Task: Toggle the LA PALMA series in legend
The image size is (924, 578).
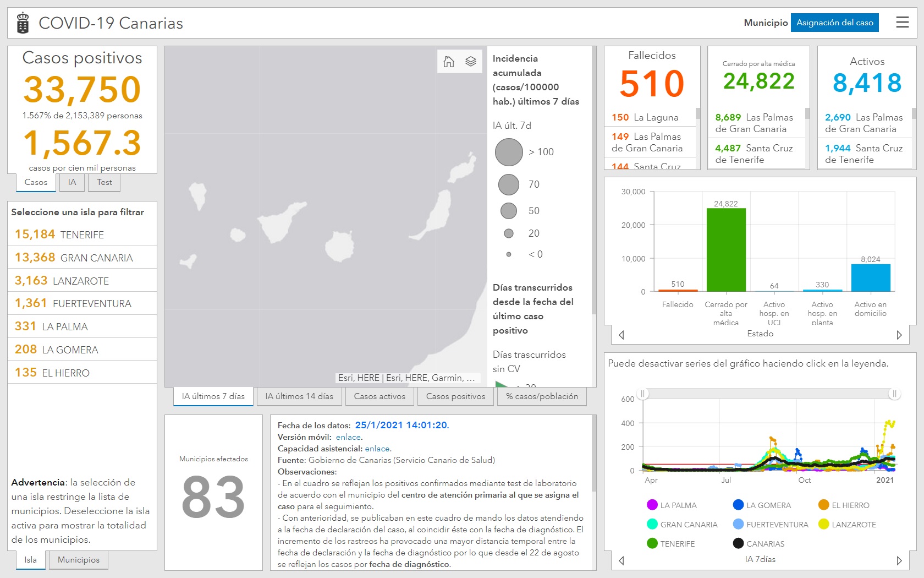Action: pos(672,505)
